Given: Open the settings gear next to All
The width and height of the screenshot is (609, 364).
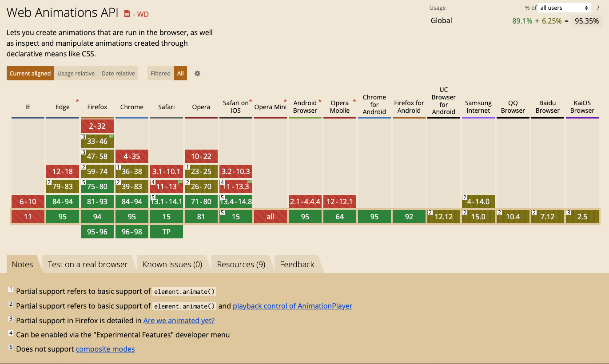Looking at the screenshot, I should pyautogui.click(x=197, y=74).
